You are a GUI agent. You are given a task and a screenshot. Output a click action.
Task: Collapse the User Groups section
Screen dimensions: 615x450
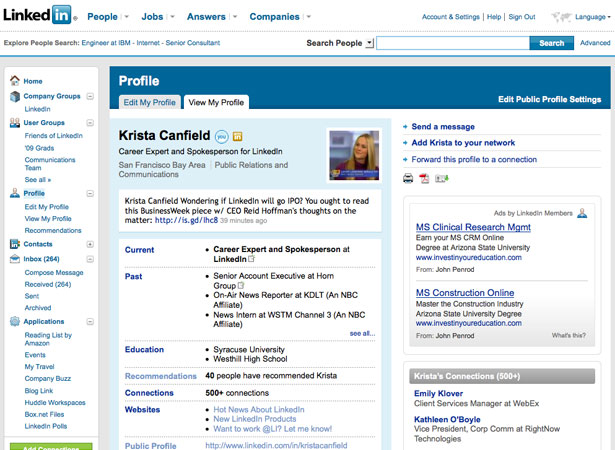(90, 123)
